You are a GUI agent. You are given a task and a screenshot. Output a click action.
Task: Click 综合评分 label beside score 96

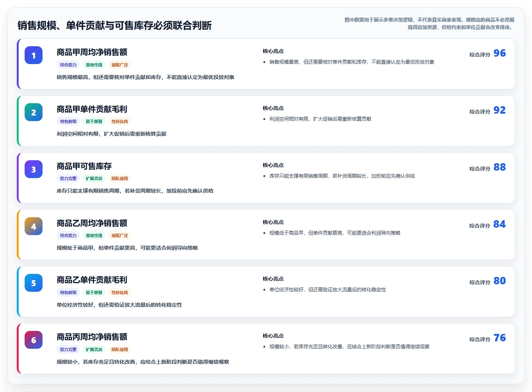(480, 54)
